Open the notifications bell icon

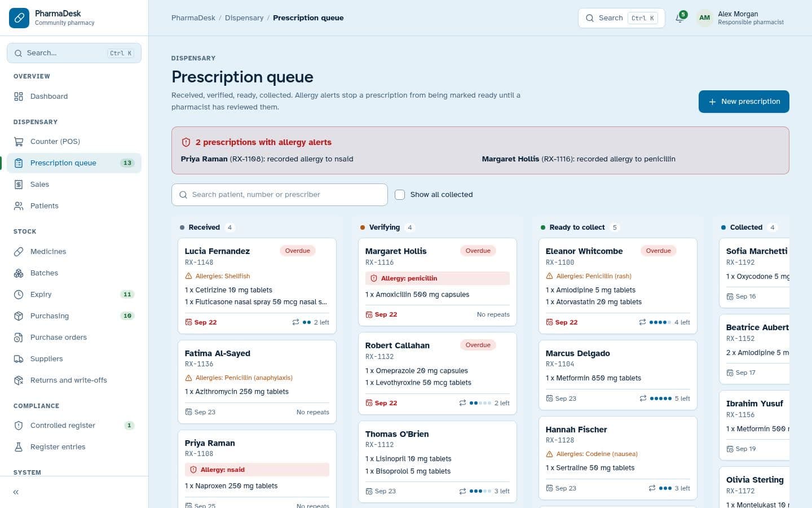pos(680,18)
